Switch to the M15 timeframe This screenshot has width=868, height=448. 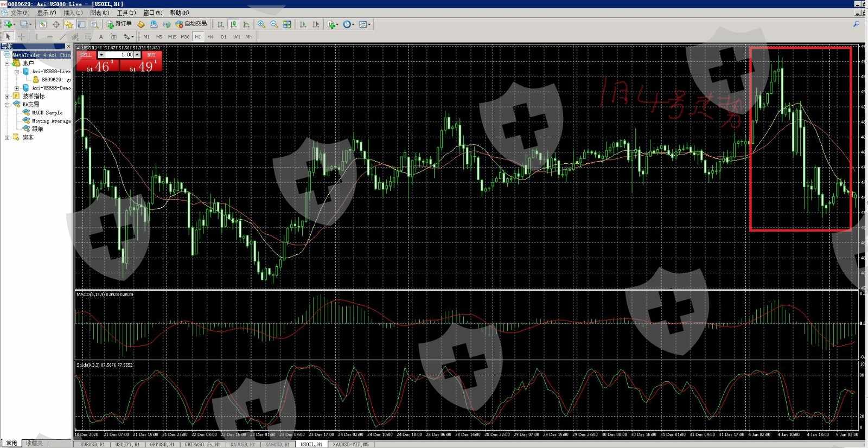(x=172, y=37)
